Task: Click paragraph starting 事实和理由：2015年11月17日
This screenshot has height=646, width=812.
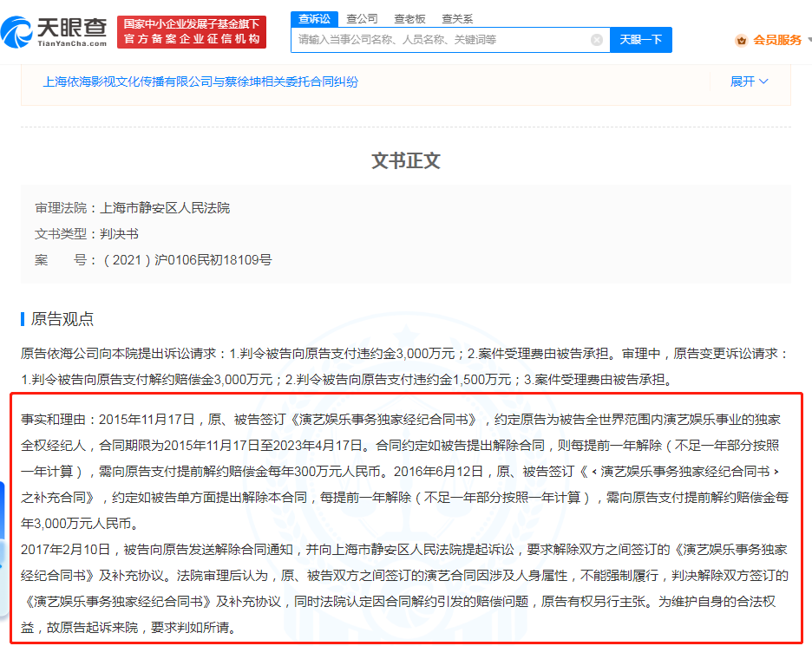Action: [x=405, y=471]
